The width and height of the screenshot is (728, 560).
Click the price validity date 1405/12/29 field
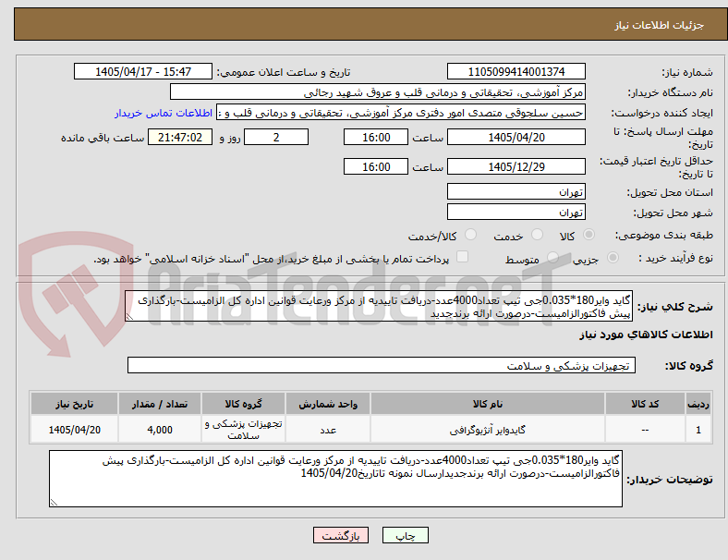(516, 166)
